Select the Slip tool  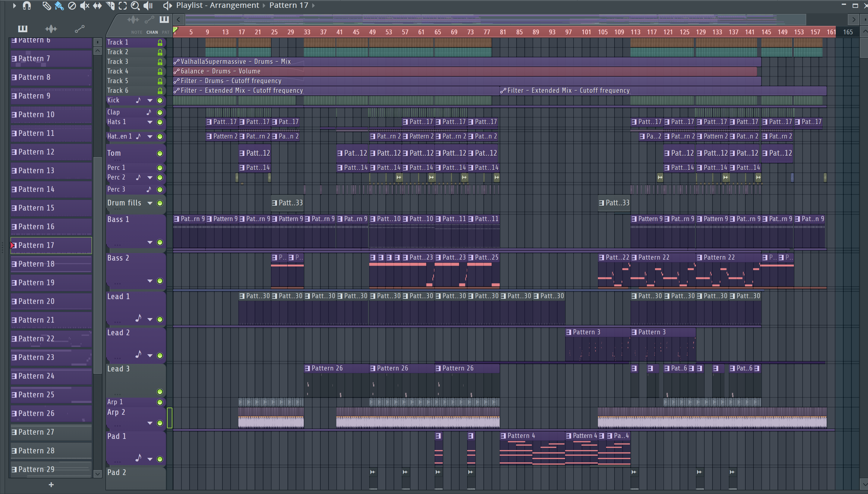tap(97, 5)
